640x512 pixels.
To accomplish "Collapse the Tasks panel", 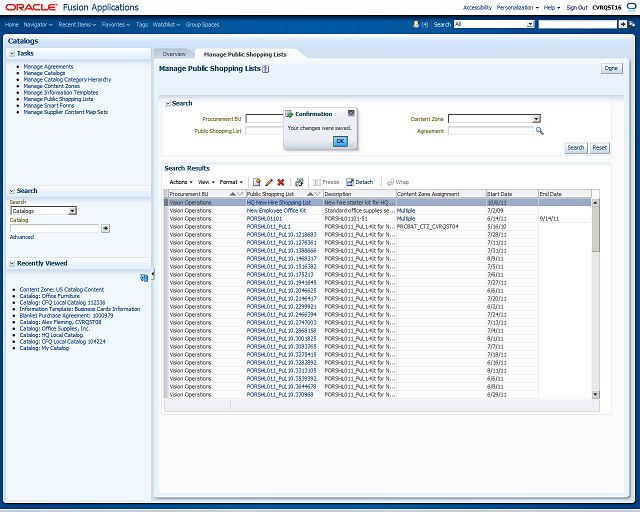I will pyautogui.click(x=12, y=53).
